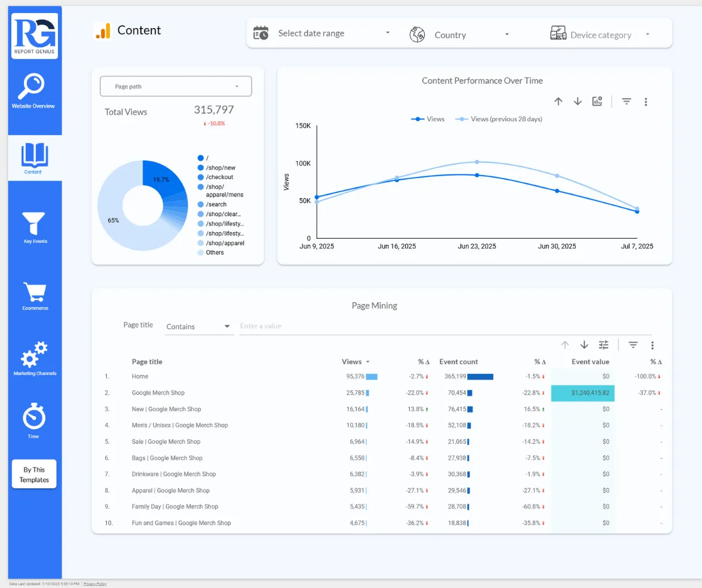Viewport: 702px width, 588px height.
Task: Click the Report Genius logo
Action: pyautogui.click(x=35, y=36)
